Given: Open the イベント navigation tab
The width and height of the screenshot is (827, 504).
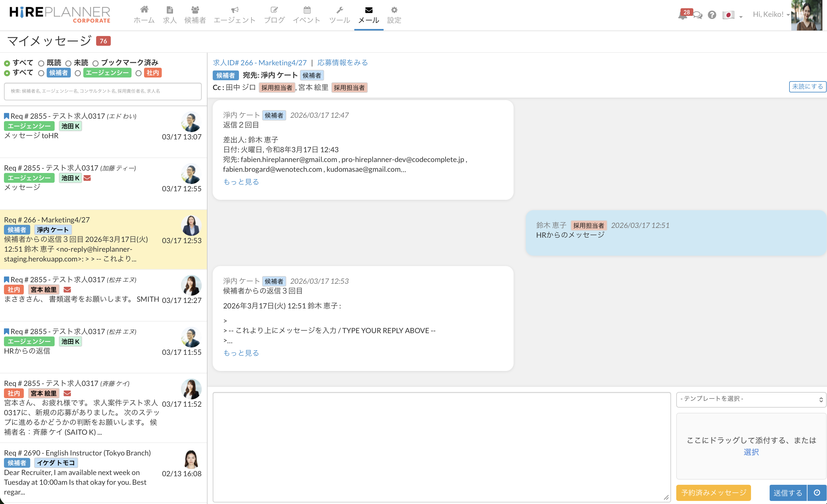Looking at the screenshot, I should [x=306, y=15].
